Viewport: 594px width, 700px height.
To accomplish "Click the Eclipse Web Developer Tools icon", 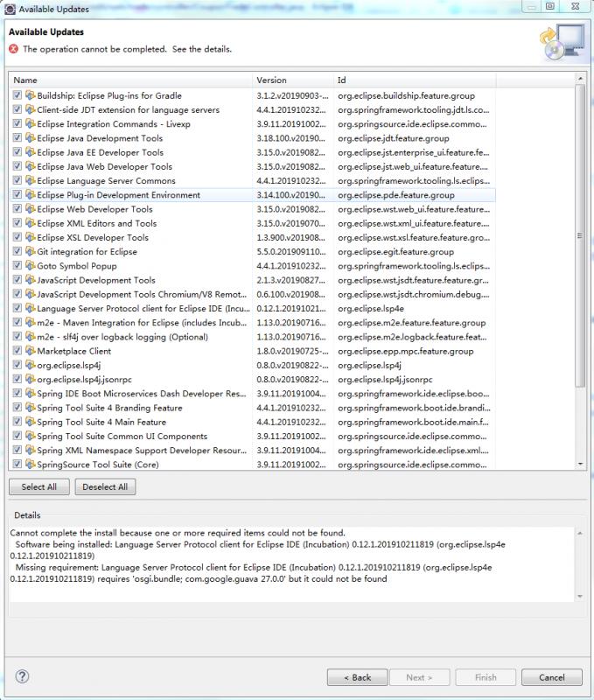I will (31, 209).
